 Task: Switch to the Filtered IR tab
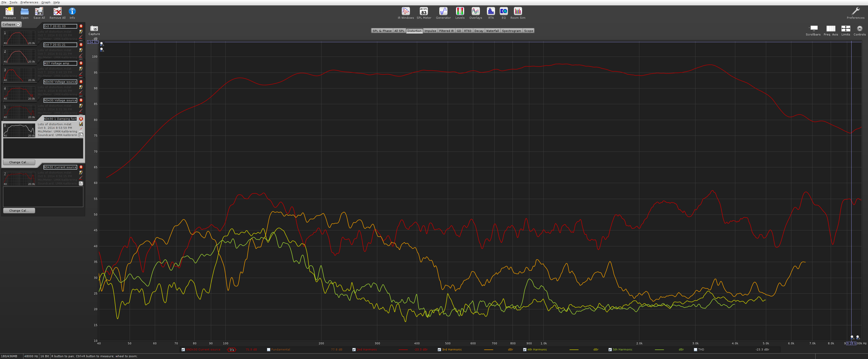[446, 31]
